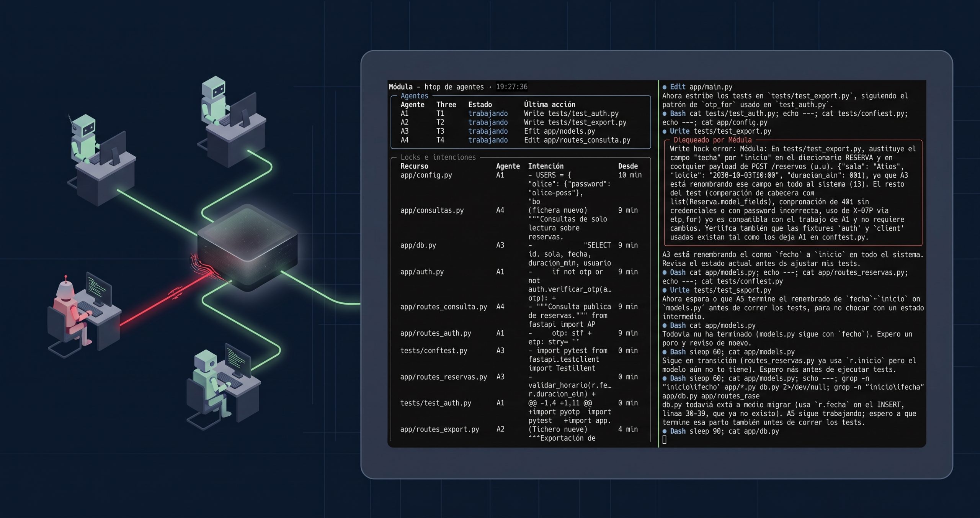The width and height of the screenshot is (980, 518).
Task: Click the "Recurso" column header
Action: pyautogui.click(x=414, y=166)
